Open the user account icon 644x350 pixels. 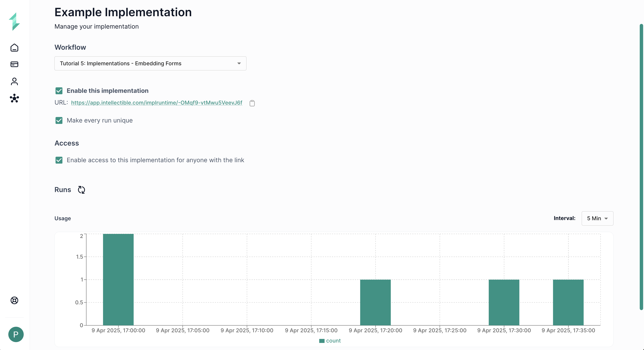coord(14,81)
